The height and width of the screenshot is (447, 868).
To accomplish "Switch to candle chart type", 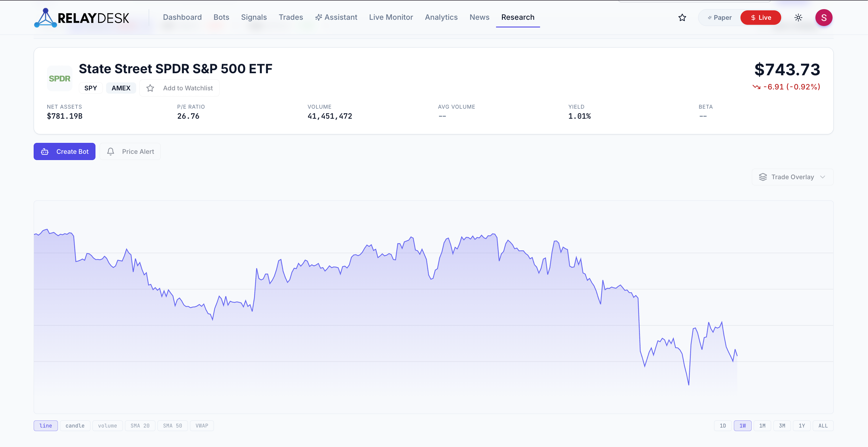I will [75, 425].
